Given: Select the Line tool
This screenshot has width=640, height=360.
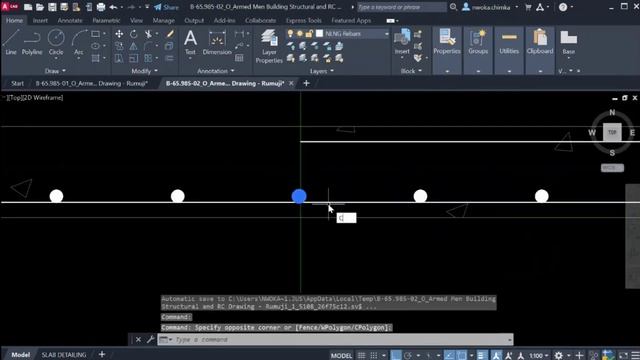Looking at the screenshot, I should coord(11,42).
